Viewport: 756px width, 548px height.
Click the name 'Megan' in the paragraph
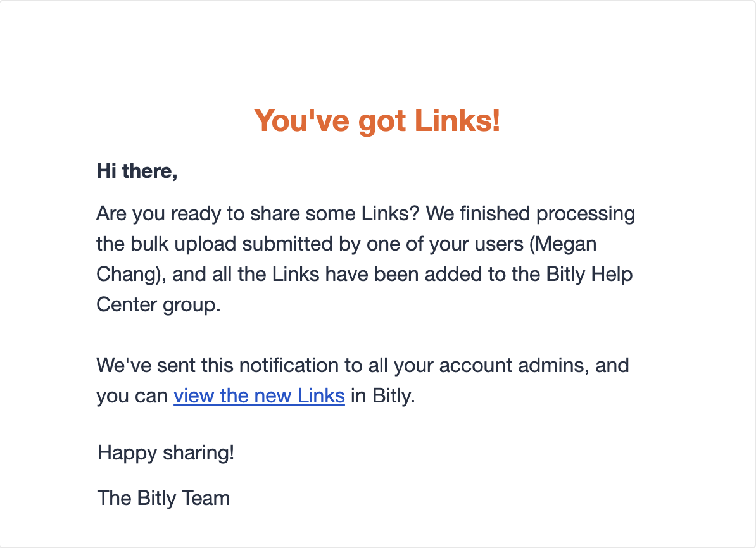coord(566,245)
